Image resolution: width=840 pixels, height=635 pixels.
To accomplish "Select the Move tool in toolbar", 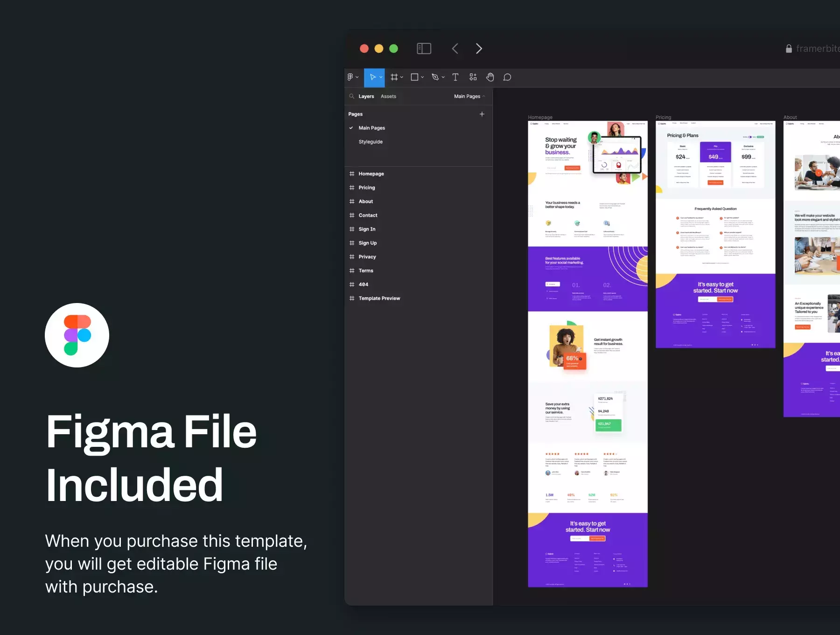I will pyautogui.click(x=372, y=78).
